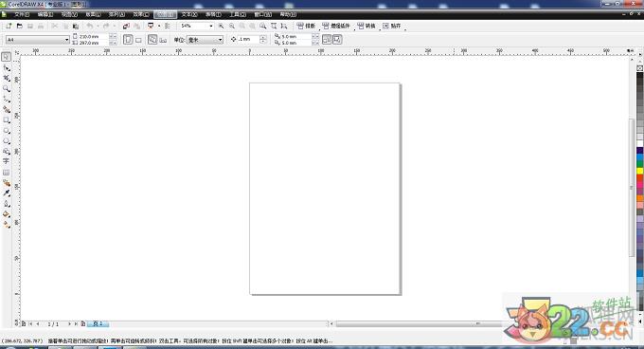Image resolution: width=644 pixels, height=349 pixels.
Task: Click the 增强插件 plugin button
Action: (x=336, y=26)
